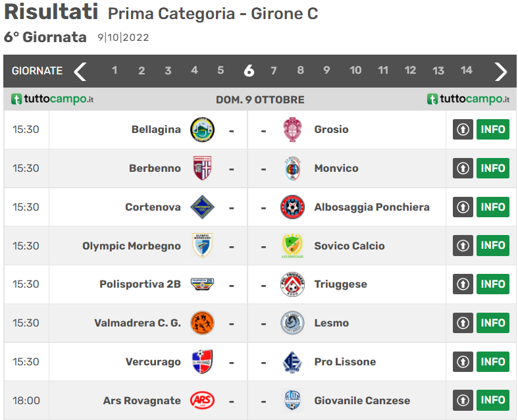518x420 pixels.
Task: Click the Bellagina team crest
Action: (x=201, y=130)
